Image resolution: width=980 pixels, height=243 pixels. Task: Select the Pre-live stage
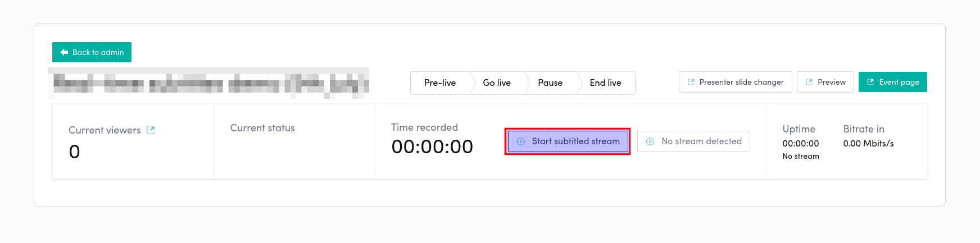[440, 83]
